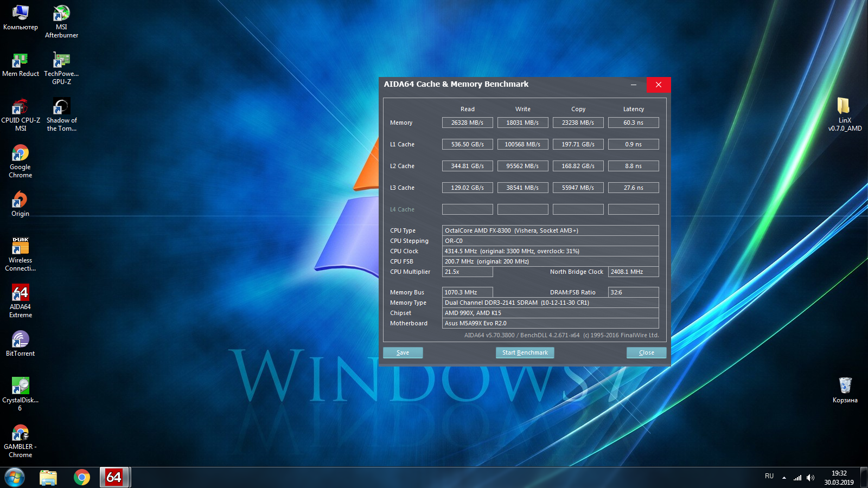The height and width of the screenshot is (488, 868).
Task: Open the network signal tray icon
Action: (797, 478)
